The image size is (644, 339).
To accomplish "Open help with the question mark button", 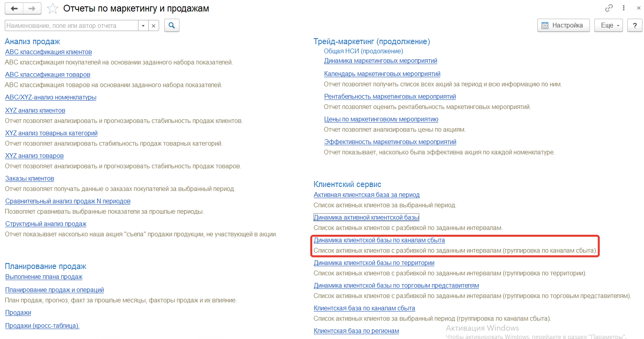I will click(x=634, y=25).
